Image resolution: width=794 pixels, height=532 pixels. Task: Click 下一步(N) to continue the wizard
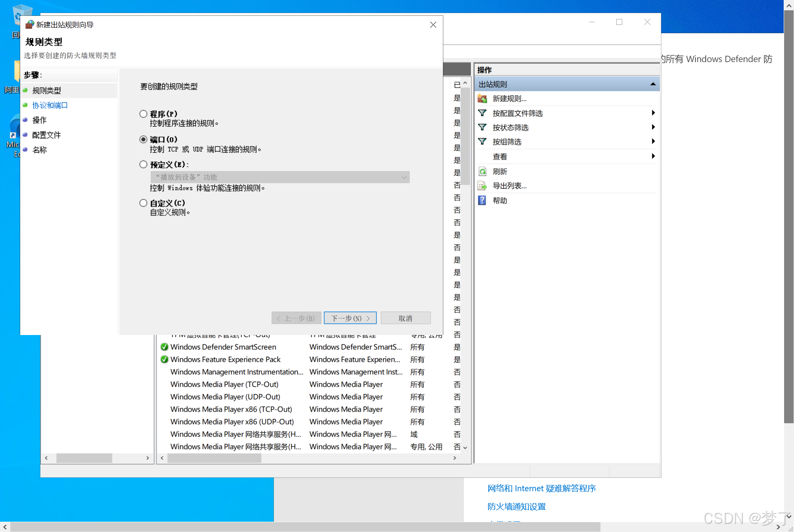(x=350, y=318)
